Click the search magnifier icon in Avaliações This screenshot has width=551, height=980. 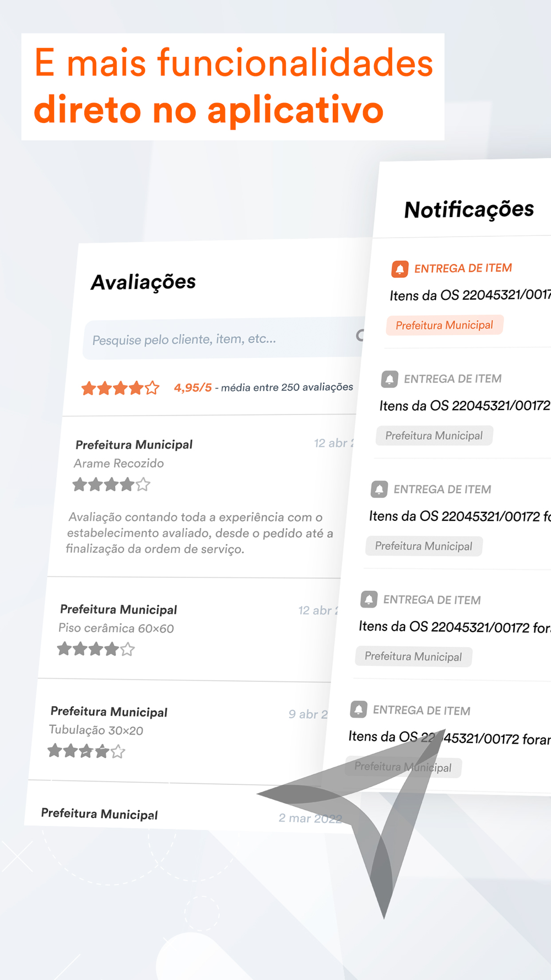click(x=361, y=335)
